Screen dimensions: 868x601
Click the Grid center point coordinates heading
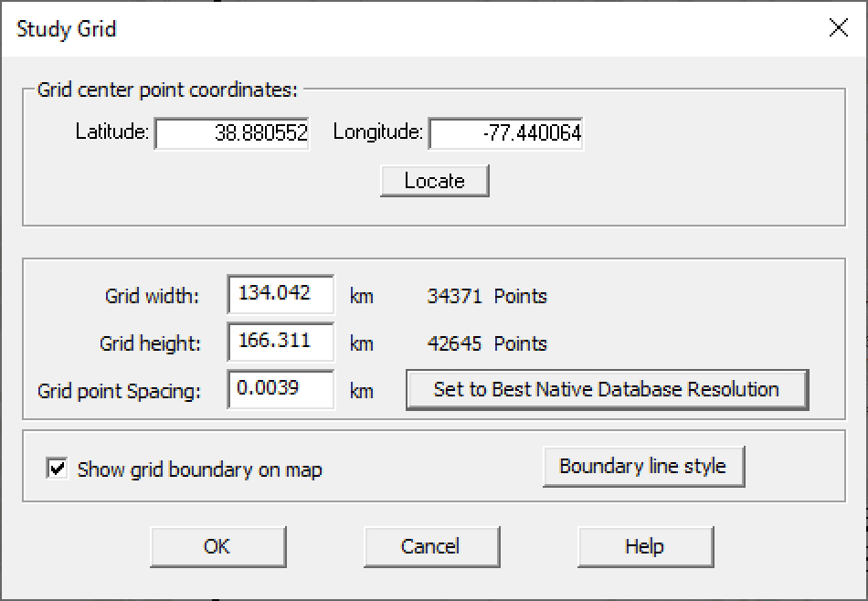(x=167, y=90)
